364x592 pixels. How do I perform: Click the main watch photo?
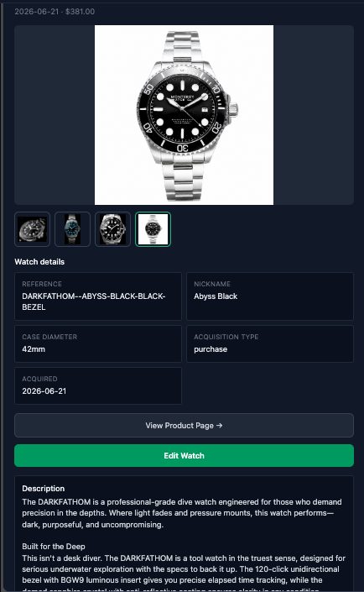tap(184, 115)
